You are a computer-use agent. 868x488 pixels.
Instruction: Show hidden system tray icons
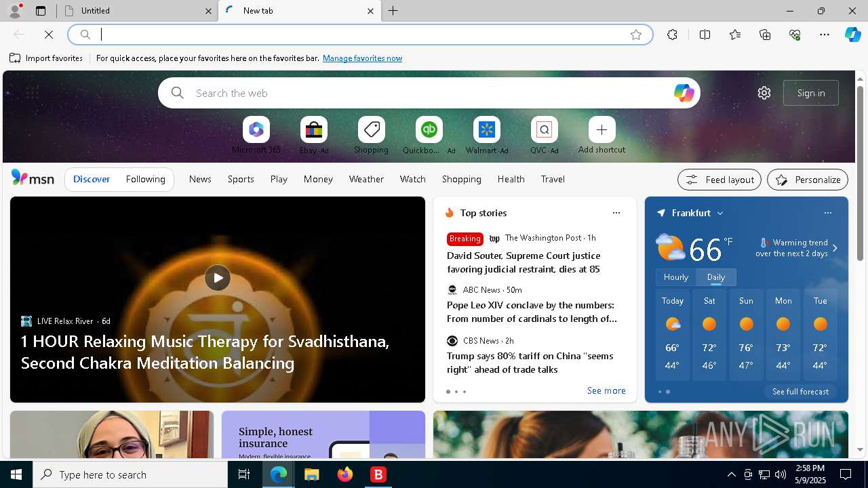[x=731, y=474]
